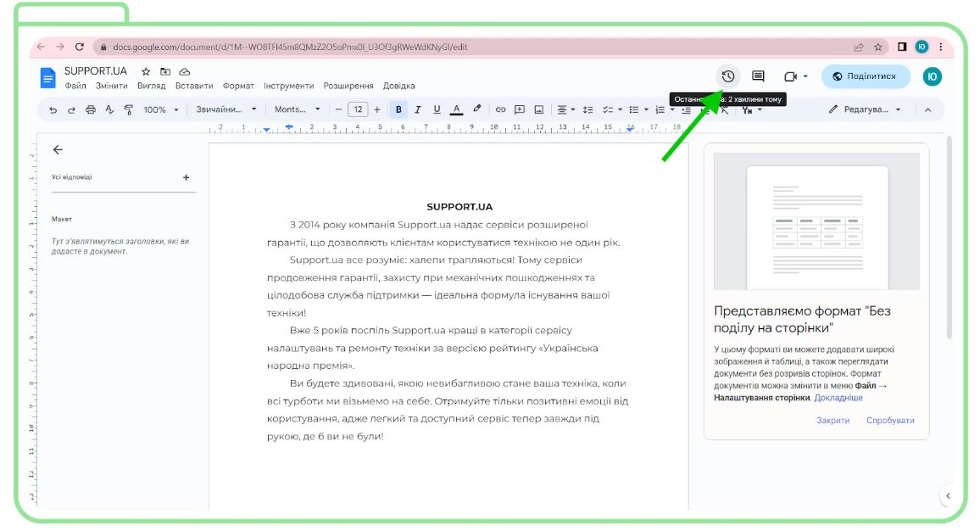Open the paragraph style dropdown
The width and height of the screenshot is (980, 531).
pyautogui.click(x=226, y=109)
